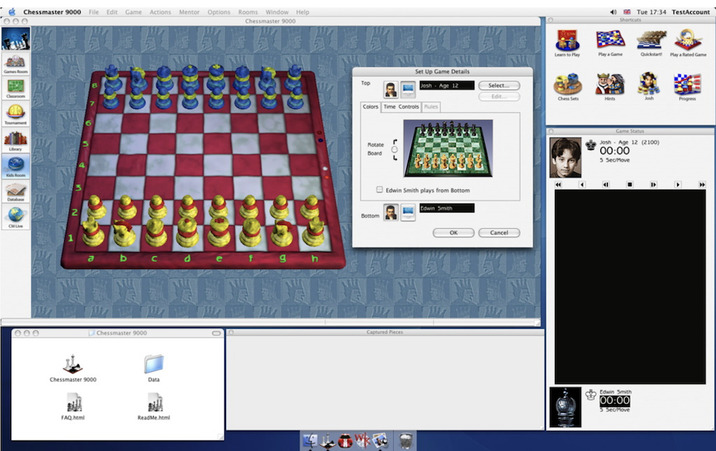Open the Progress shortcut
This screenshot has width=716, height=451.
point(686,86)
